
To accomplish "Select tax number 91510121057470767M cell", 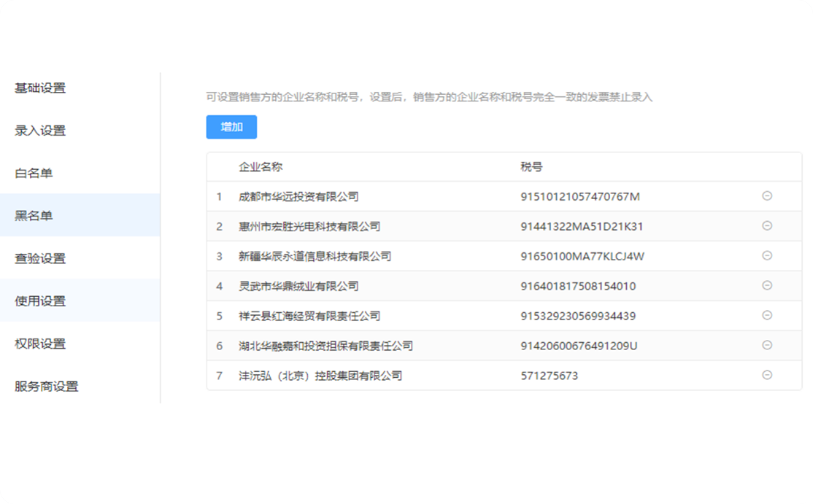I will point(580,197).
